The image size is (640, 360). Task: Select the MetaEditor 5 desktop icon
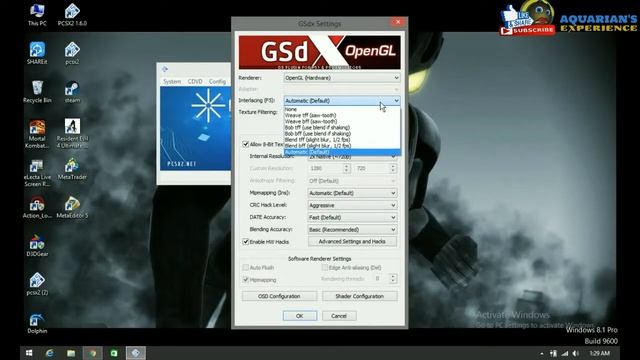tap(72, 207)
